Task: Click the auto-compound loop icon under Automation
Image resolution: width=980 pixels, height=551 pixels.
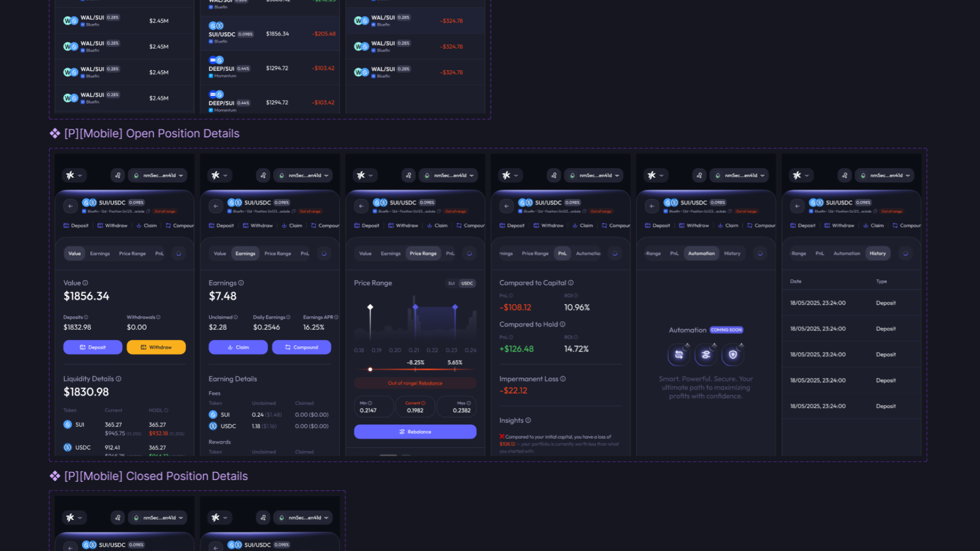Action: [x=679, y=354]
